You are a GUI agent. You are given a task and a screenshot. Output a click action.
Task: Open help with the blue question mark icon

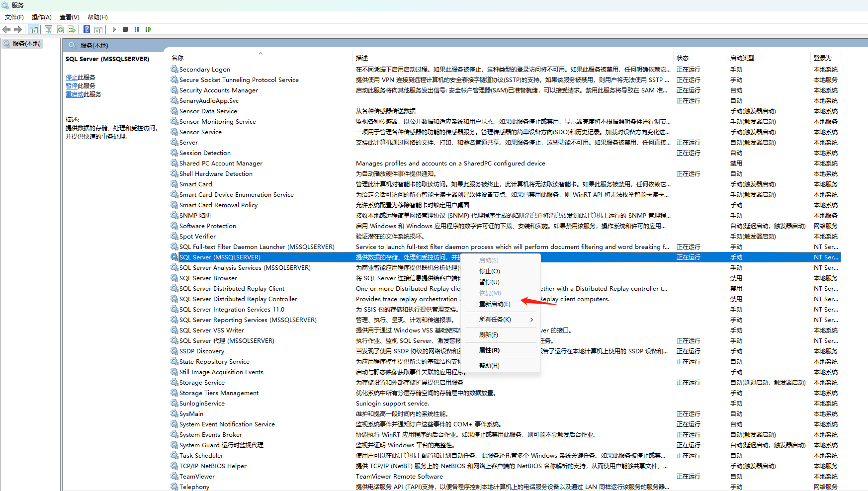(87, 29)
